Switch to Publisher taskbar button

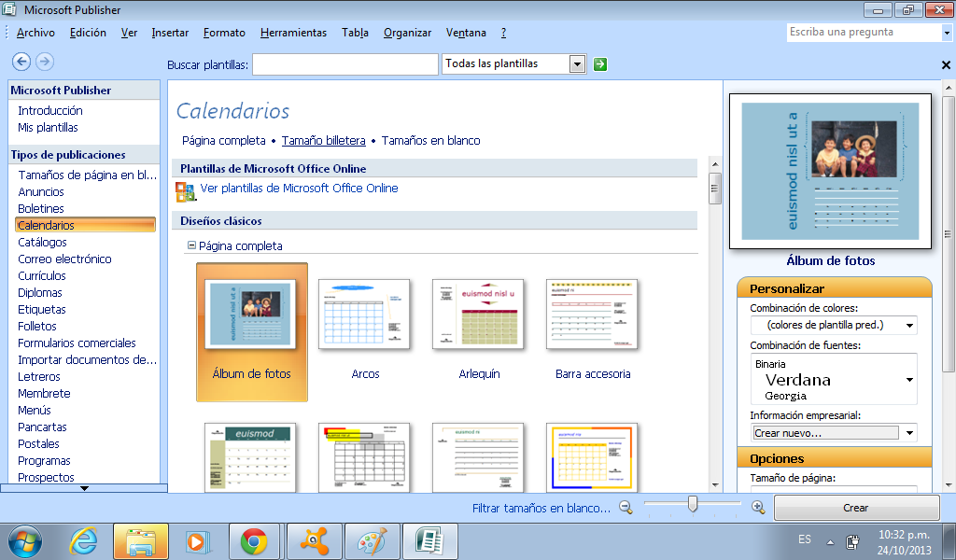429,541
